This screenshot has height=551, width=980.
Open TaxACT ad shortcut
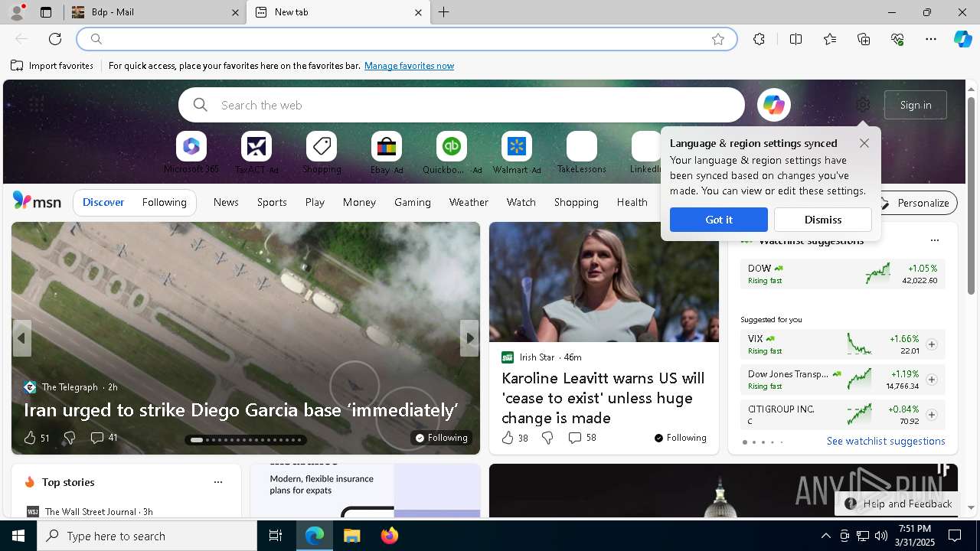(x=256, y=153)
